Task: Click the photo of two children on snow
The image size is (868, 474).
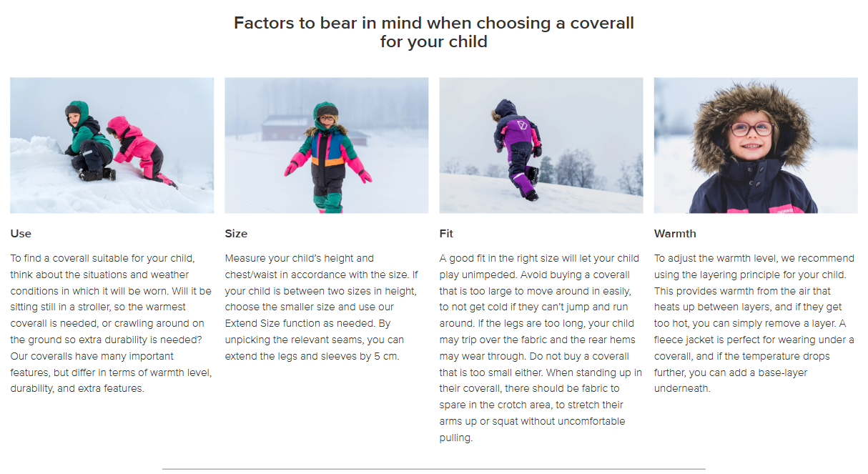Action: 112,145
